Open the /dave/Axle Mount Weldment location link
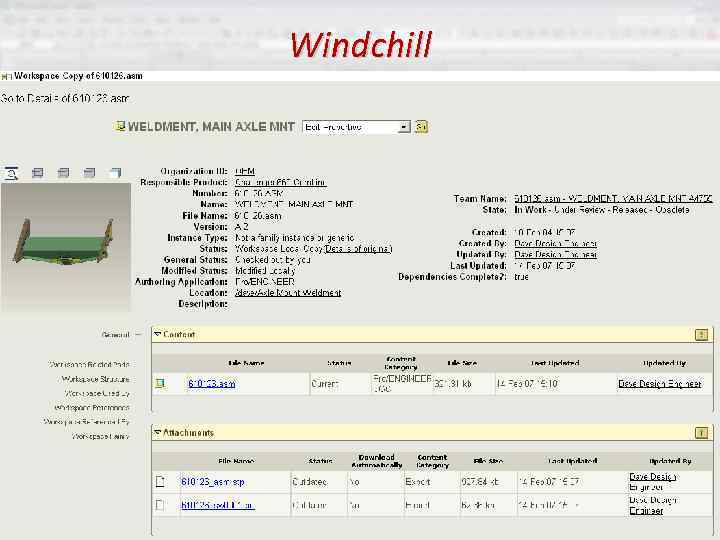 pos(288,293)
